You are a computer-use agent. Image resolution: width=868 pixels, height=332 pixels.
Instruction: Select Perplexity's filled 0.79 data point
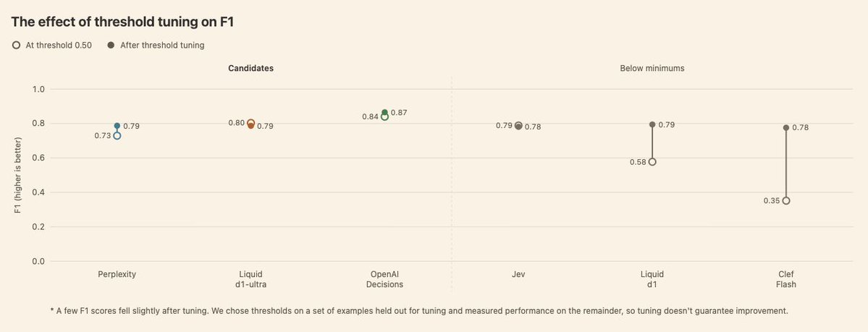tap(117, 126)
